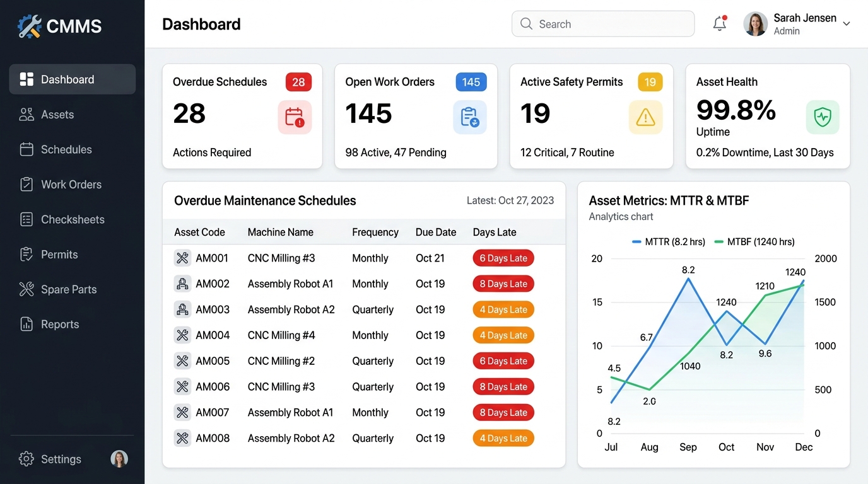
Task: Click the yellow safety warning triangle icon
Action: coord(645,117)
